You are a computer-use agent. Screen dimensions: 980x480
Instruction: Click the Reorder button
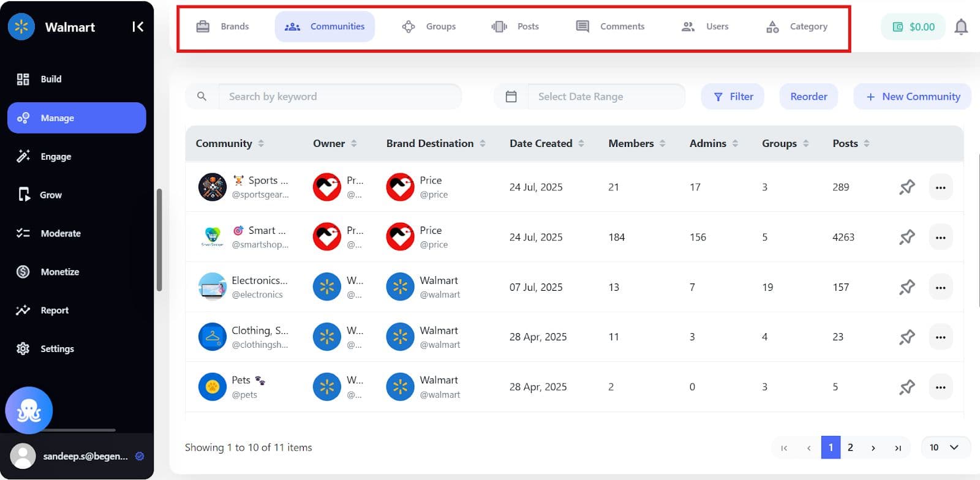coord(809,97)
